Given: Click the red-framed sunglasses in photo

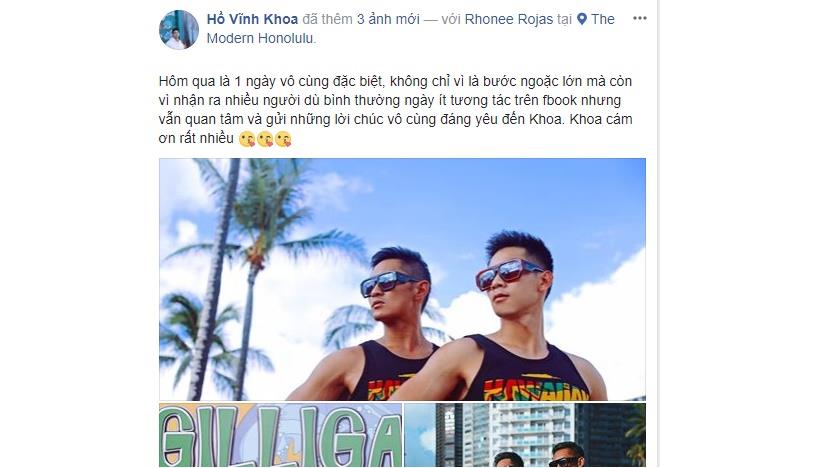Looking at the screenshot, I should coord(508,273).
